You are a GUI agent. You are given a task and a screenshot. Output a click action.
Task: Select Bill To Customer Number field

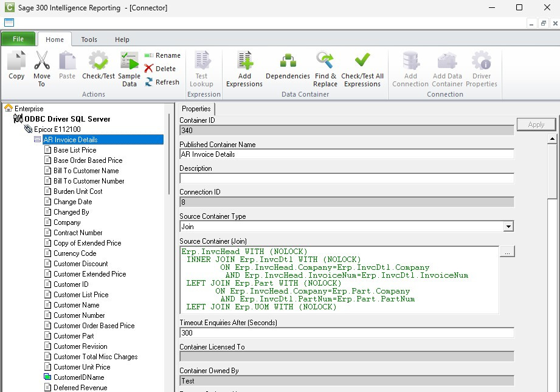pos(89,181)
